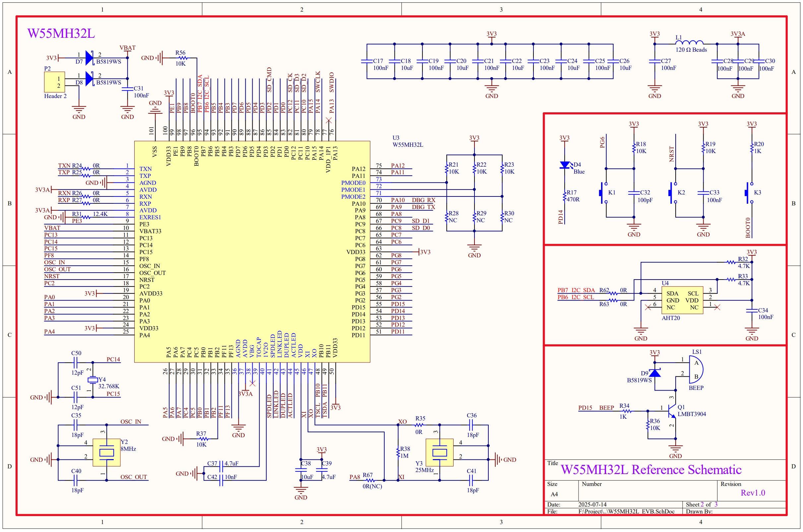Select resistor R37 10K

[203, 439]
